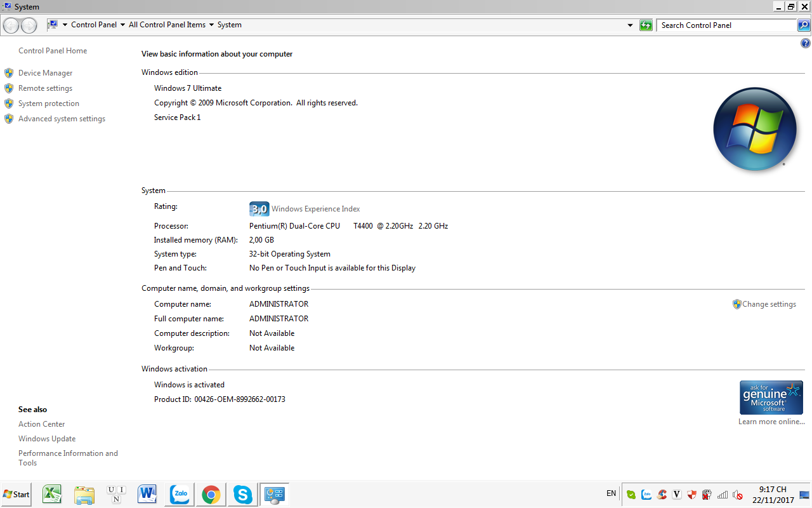This screenshot has height=508, width=812.
Task: Click the Start button
Action: (x=16, y=494)
